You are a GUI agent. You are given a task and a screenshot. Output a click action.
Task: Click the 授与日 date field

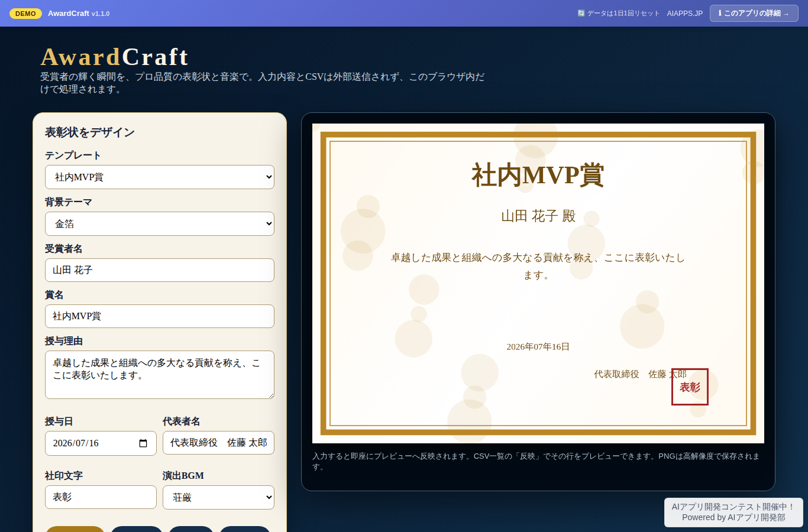pos(101,443)
